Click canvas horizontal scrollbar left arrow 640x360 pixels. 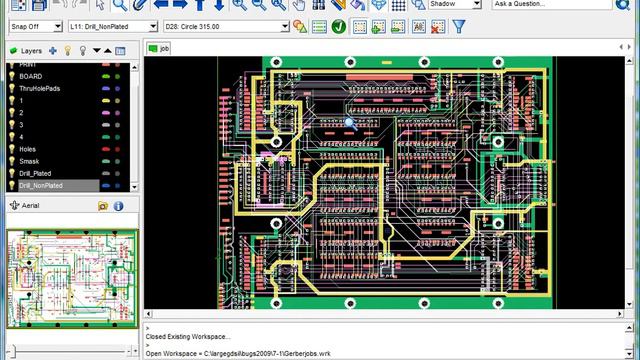tap(149, 314)
